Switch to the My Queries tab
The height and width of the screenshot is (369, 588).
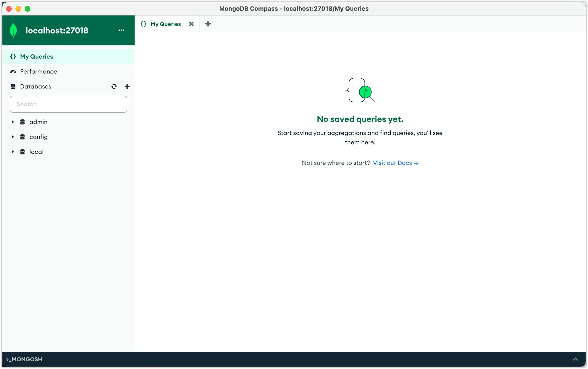(167, 24)
